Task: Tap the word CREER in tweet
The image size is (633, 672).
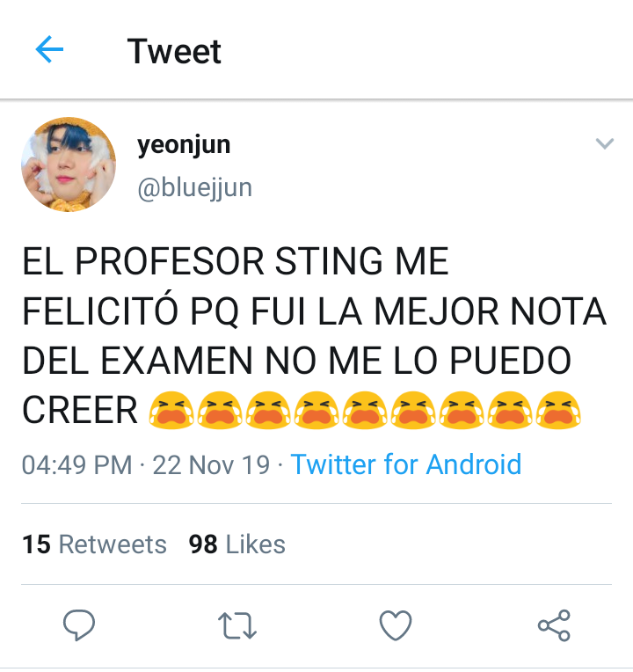Action: (x=80, y=411)
